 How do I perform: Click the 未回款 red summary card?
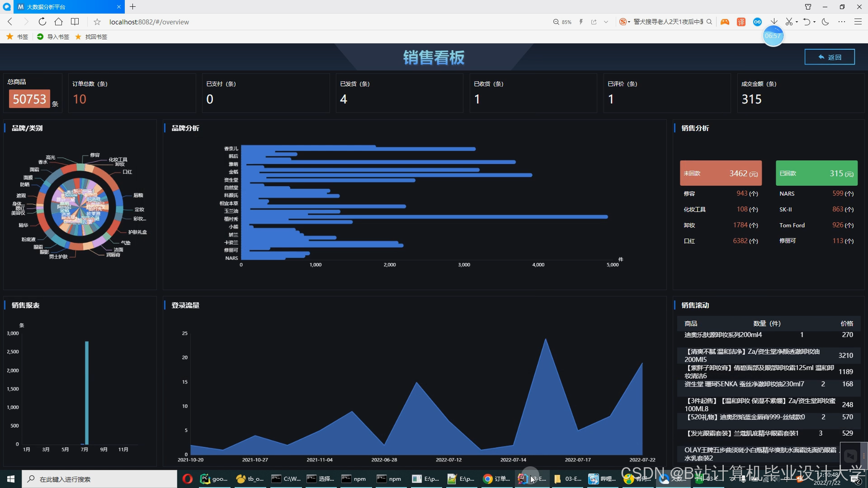coord(721,173)
